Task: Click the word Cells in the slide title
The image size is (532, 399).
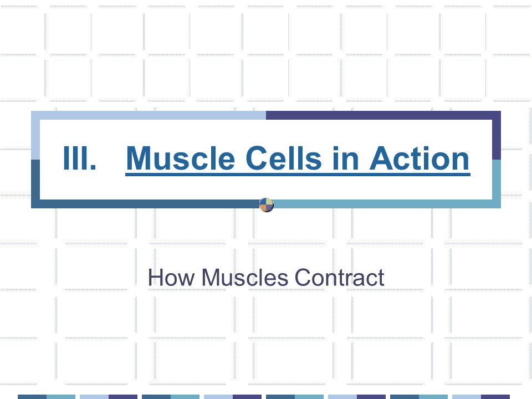Action: [284, 158]
